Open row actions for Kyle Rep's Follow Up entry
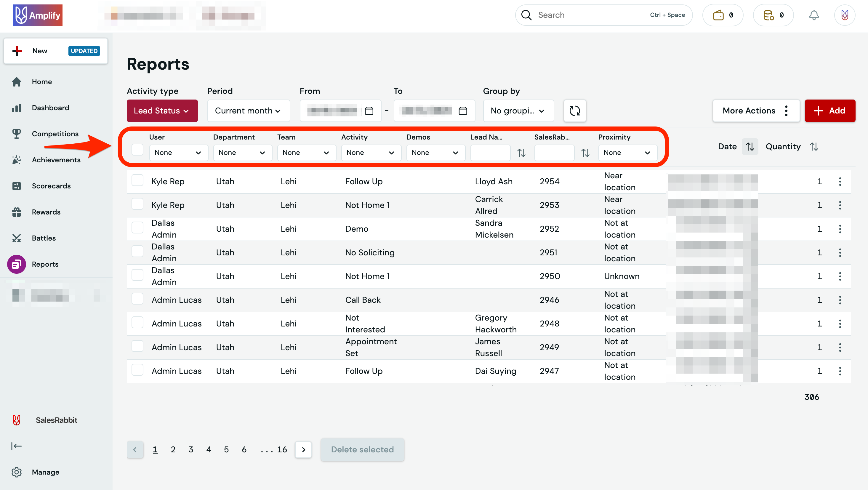Screen dimensions: 868x490 pyautogui.click(x=840, y=181)
